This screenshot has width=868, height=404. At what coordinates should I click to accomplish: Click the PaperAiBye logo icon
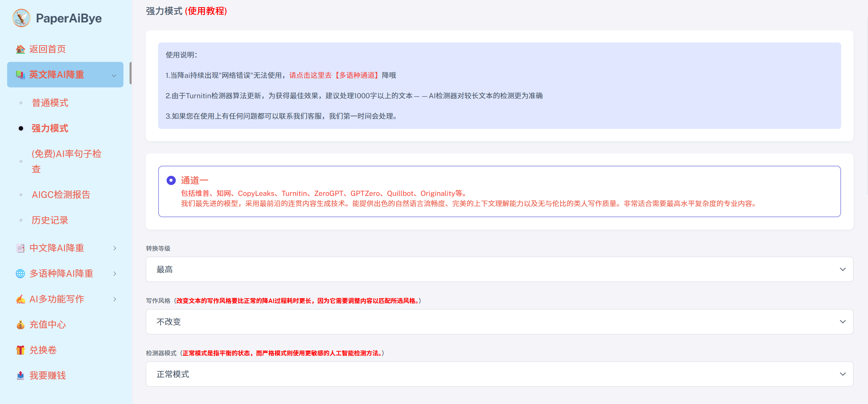21,18
